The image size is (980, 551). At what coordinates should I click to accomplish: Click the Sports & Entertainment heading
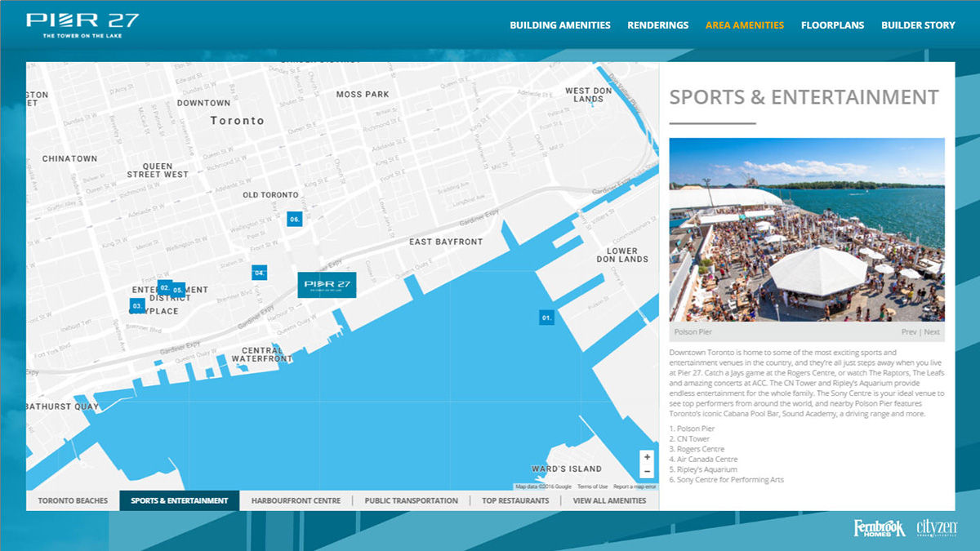[x=804, y=97]
